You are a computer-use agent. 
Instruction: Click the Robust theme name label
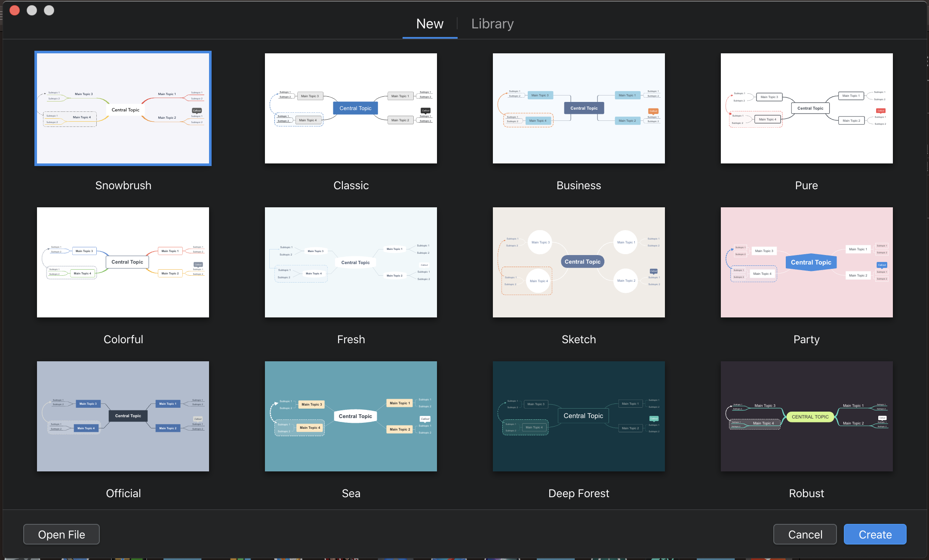pyautogui.click(x=806, y=493)
